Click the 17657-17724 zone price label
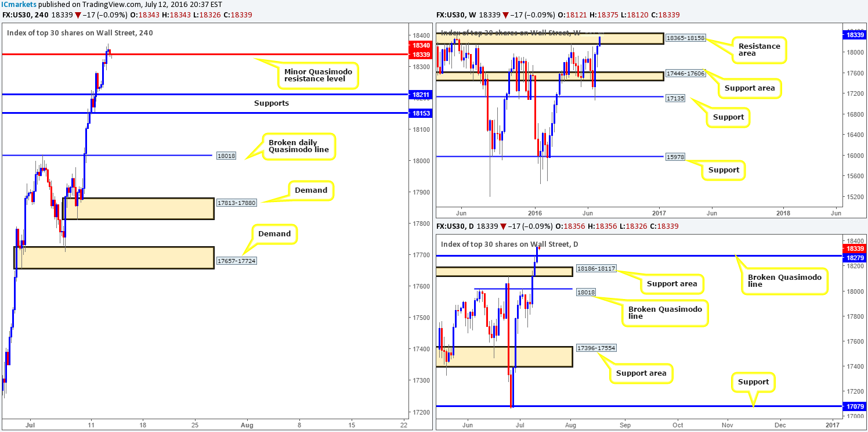The width and height of the screenshot is (868, 432). pos(236,261)
